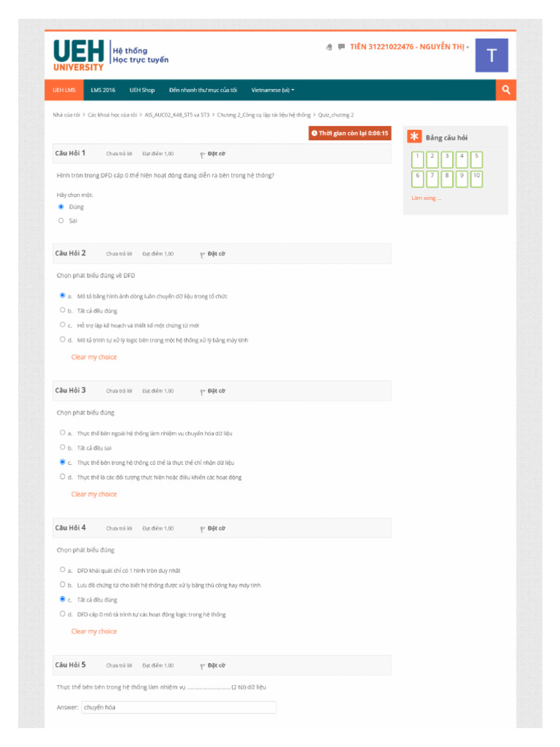This screenshot has width=560, height=747.
Task: Flag question 3 with the Đặt cờ icon
Action: (203, 391)
